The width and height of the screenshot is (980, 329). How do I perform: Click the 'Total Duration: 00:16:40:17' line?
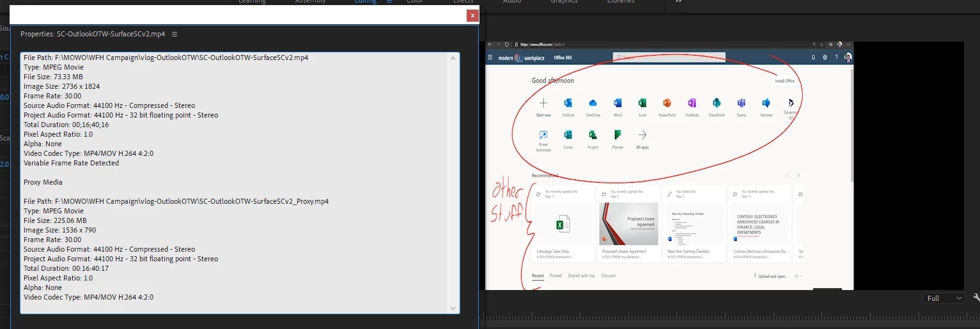tap(66, 268)
